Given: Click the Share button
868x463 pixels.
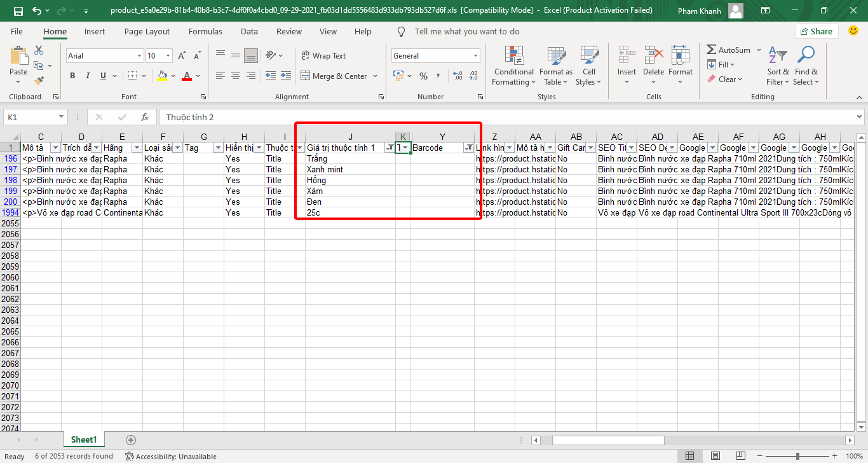Looking at the screenshot, I should [x=817, y=31].
